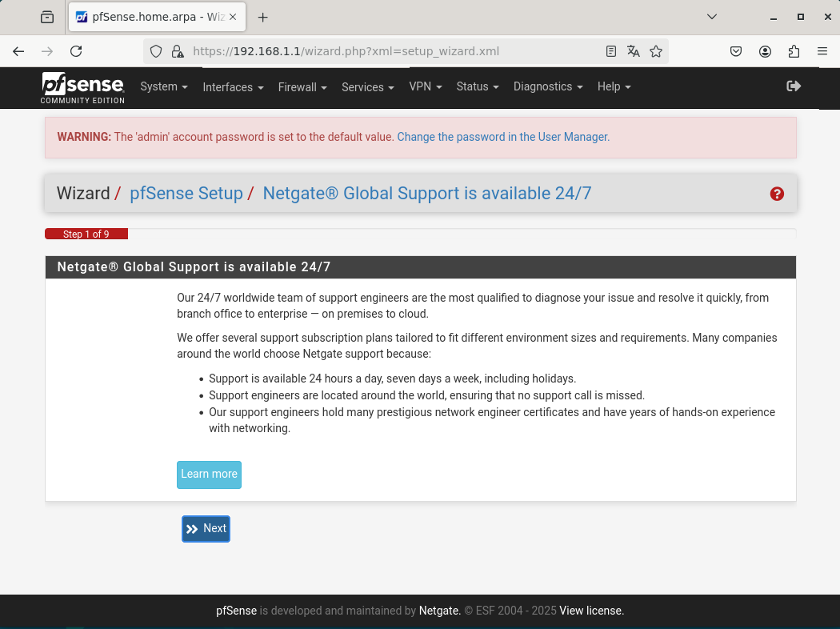This screenshot has height=629, width=840.
Task: Open the Firefox hamburger application menu
Action: coord(822,51)
